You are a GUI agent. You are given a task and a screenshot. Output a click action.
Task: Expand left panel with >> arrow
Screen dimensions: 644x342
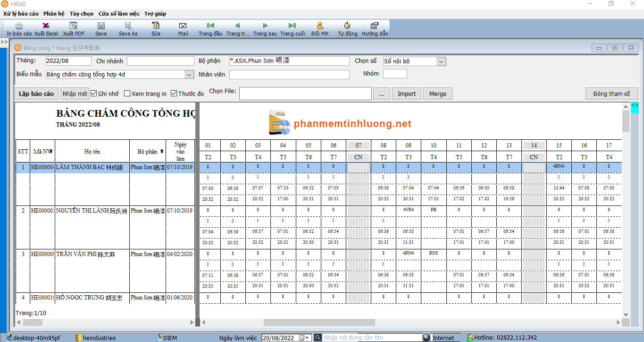tap(4, 42)
